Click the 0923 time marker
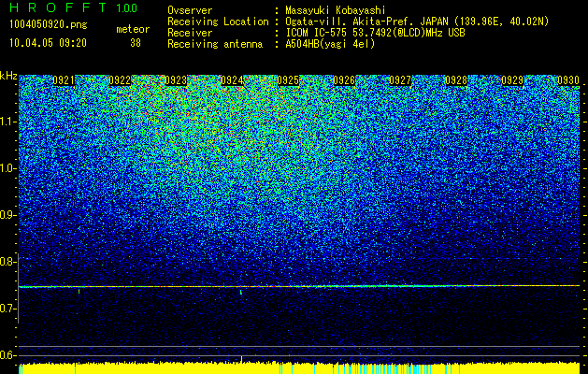The image size is (588, 374). coord(176,80)
